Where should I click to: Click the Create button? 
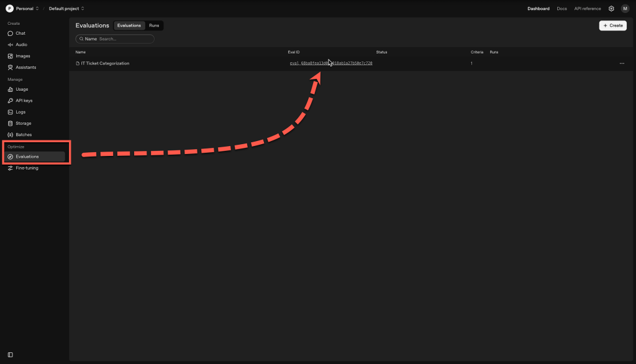click(612, 25)
